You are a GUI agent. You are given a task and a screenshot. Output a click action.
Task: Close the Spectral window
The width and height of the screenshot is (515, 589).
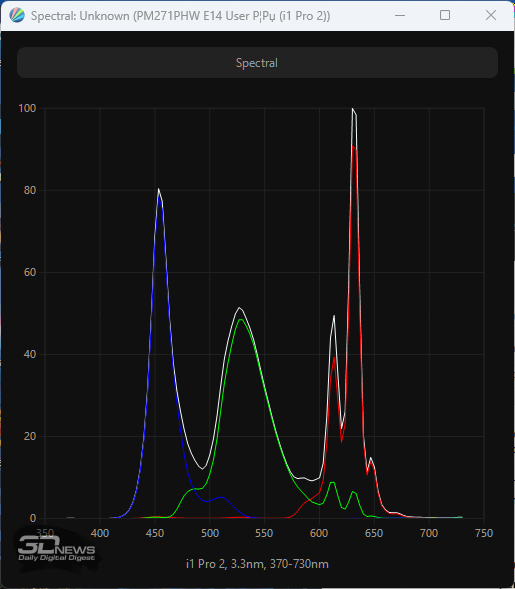click(491, 15)
